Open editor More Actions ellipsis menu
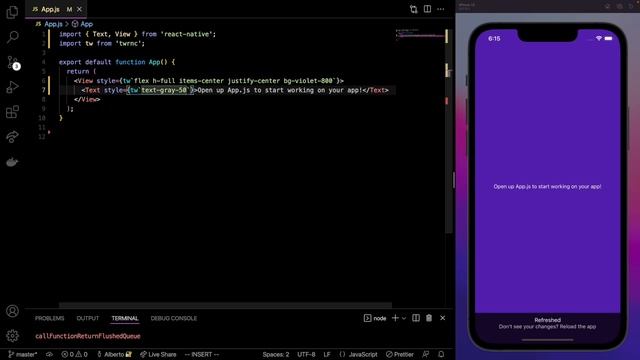Screen dimensions: 640x360 coord(441,9)
